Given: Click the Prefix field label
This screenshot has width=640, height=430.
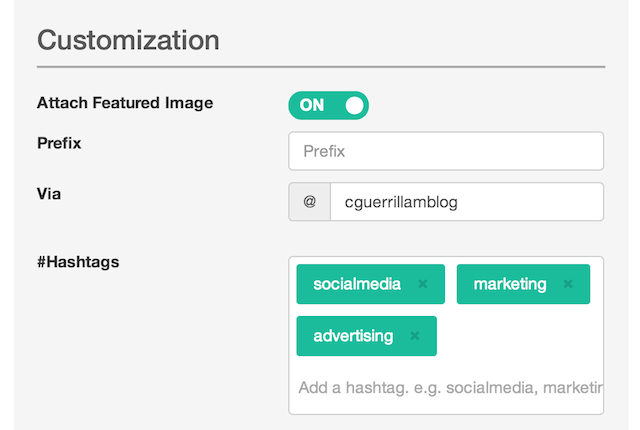Looking at the screenshot, I should 59,143.
